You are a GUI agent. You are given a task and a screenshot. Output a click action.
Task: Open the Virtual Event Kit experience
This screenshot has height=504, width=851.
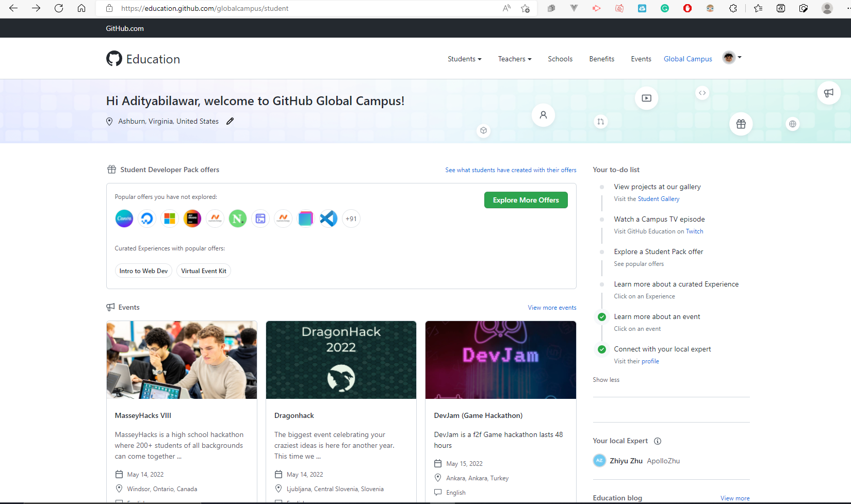204,271
